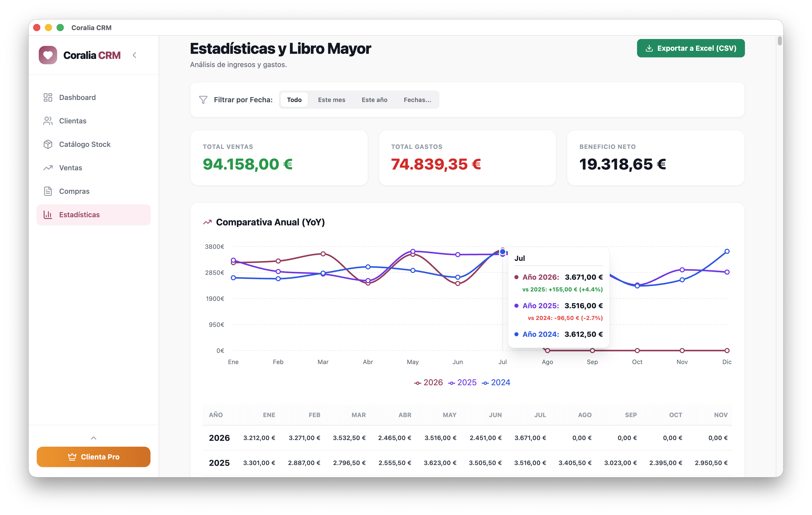This screenshot has height=515, width=812.
Task: Open the Dashboard grid icon
Action: click(48, 97)
